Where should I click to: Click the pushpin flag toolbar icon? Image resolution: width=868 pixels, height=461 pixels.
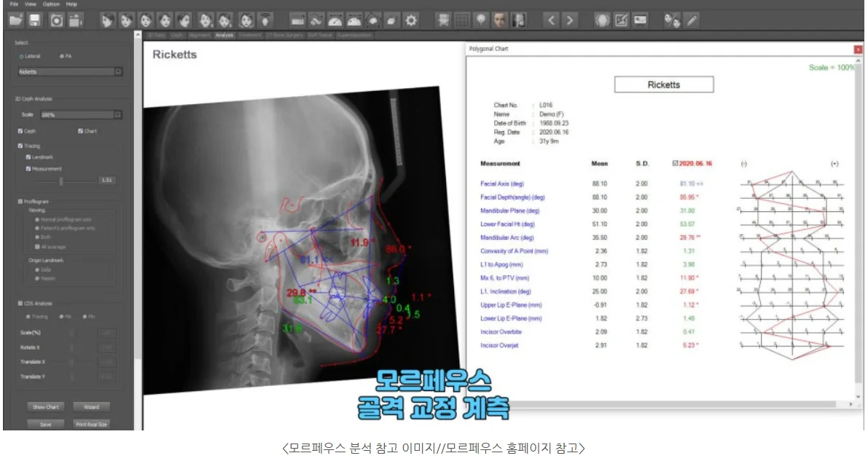pos(443,21)
